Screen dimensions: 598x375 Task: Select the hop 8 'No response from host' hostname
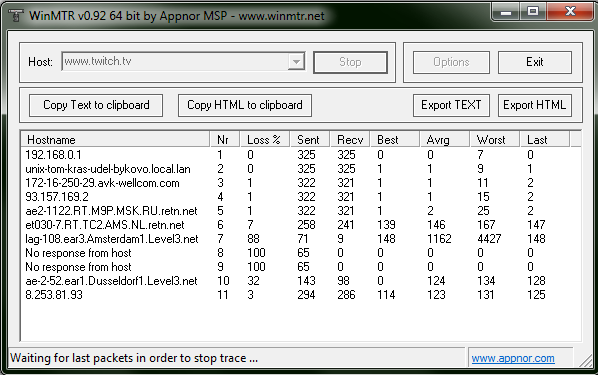pos(78,253)
